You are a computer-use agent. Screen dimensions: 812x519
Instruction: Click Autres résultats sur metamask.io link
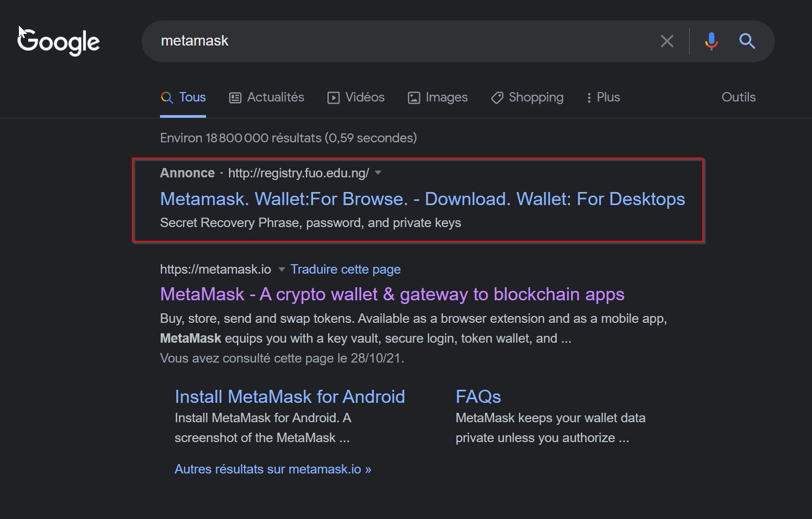[x=273, y=469]
